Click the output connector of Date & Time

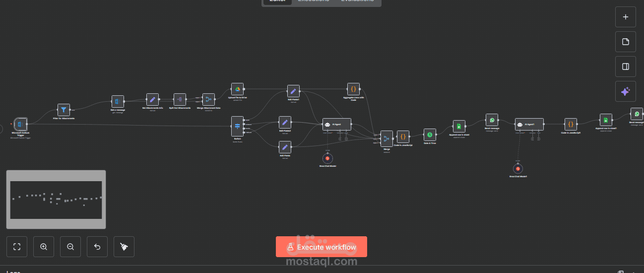[x=437, y=135]
